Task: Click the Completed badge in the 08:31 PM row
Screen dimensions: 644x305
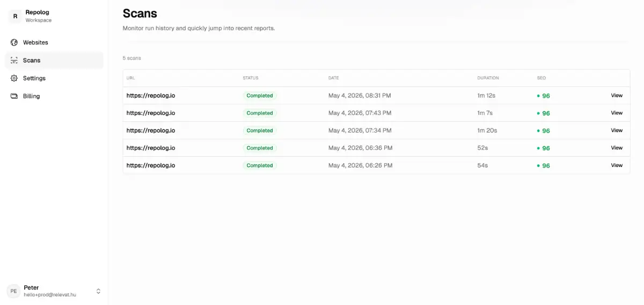Action: tap(260, 96)
